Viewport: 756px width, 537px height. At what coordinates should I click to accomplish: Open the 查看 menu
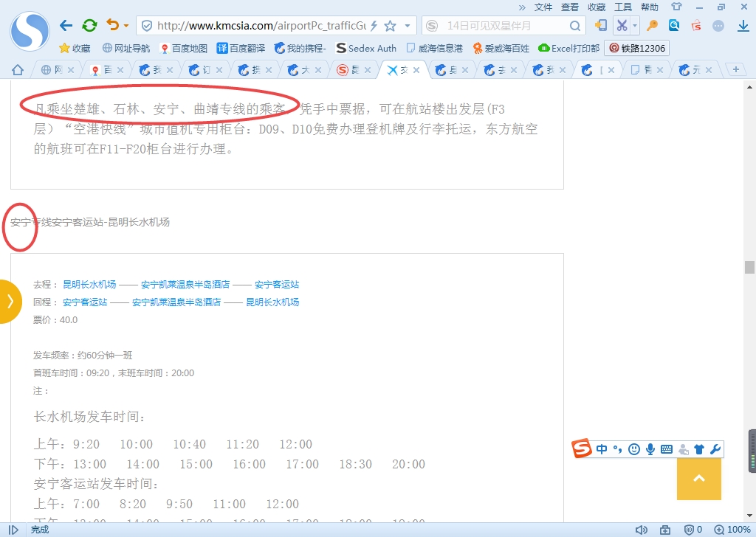point(569,7)
